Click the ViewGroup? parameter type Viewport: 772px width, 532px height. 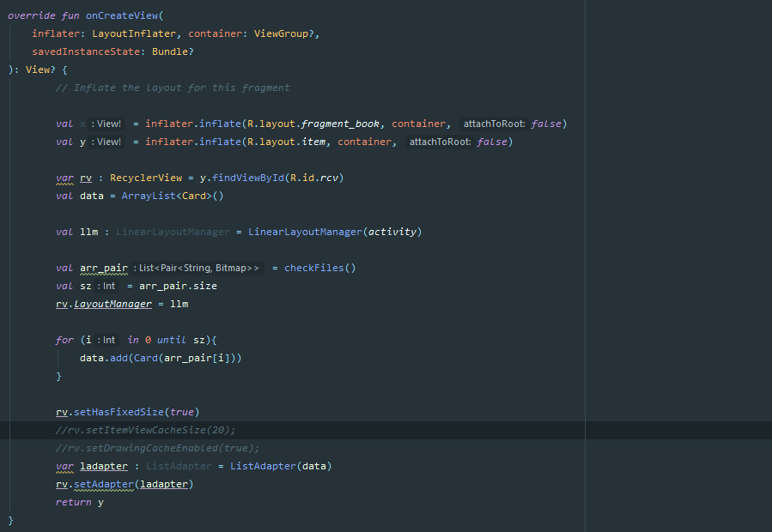point(284,33)
